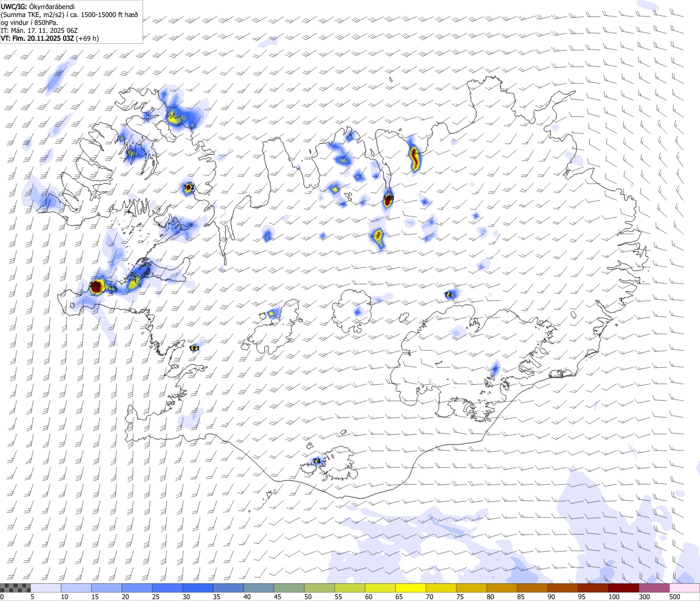Screen dimensions: 700x601
Task: Select the 90–95 brown legend swatch
Action: pyautogui.click(x=563, y=588)
